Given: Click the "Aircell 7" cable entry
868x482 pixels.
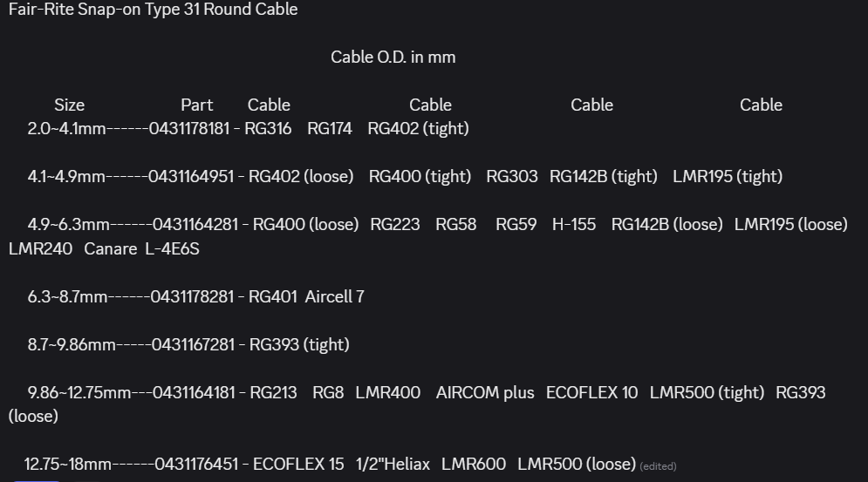Looking at the screenshot, I should point(335,297).
